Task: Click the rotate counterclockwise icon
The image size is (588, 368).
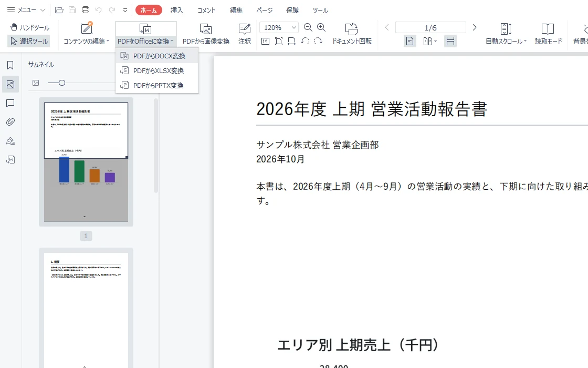Action: 305,41
